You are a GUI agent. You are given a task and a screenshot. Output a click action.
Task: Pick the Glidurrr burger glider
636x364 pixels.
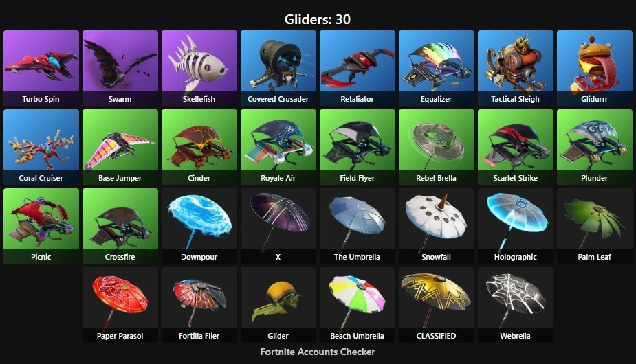click(x=595, y=68)
